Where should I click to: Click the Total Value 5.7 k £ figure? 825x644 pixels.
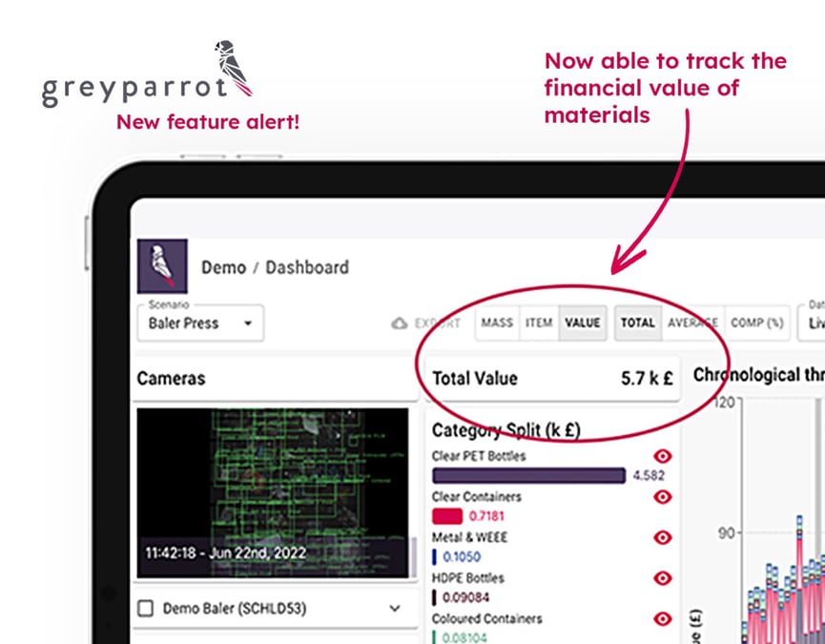[x=647, y=379]
